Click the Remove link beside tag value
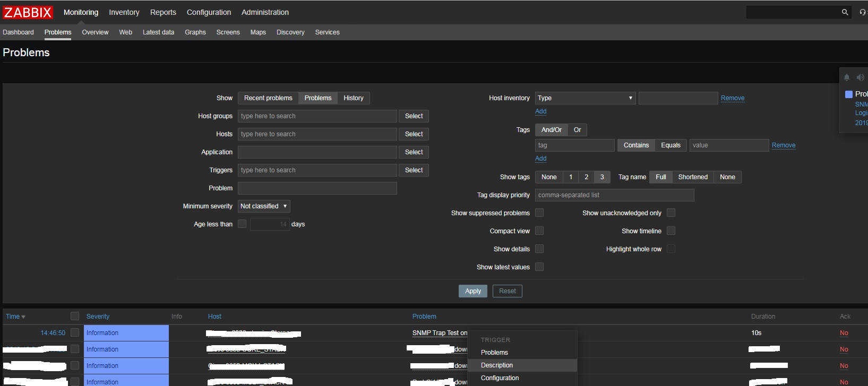868x386 pixels. pyautogui.click(x=783, y=145)
